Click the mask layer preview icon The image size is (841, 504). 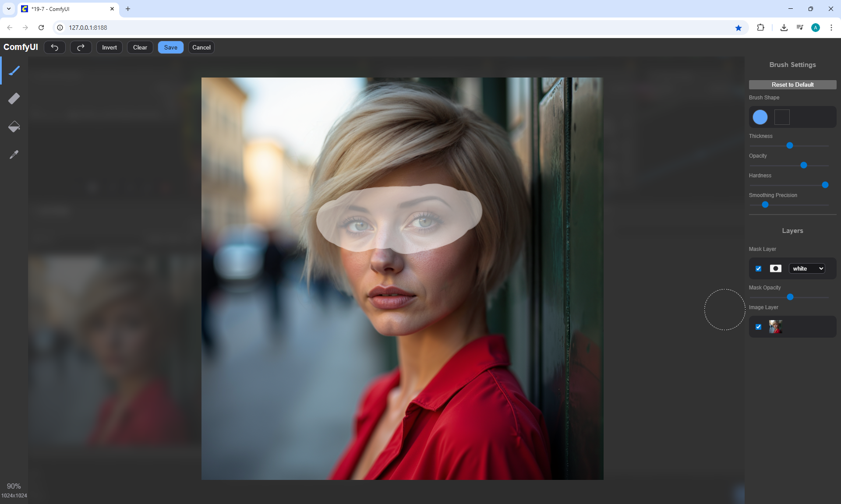tap(775, 268)
